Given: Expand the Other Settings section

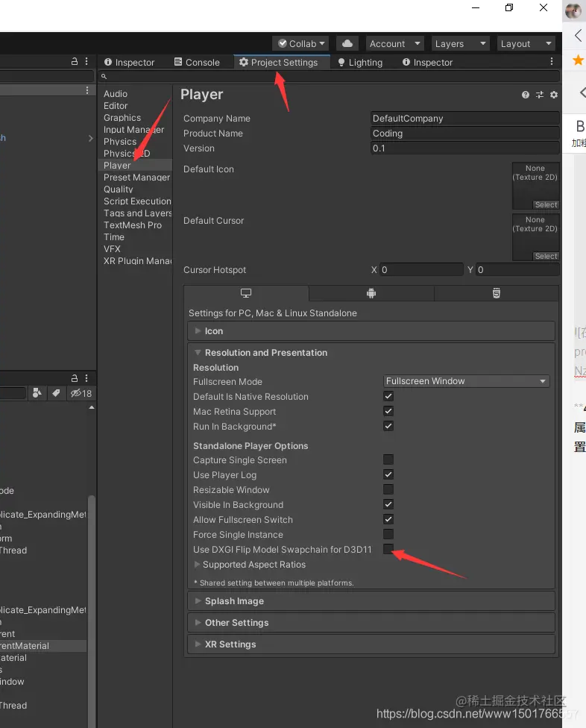Looking at the screenshot, I should pyautogui.click(x=371, y=623).
